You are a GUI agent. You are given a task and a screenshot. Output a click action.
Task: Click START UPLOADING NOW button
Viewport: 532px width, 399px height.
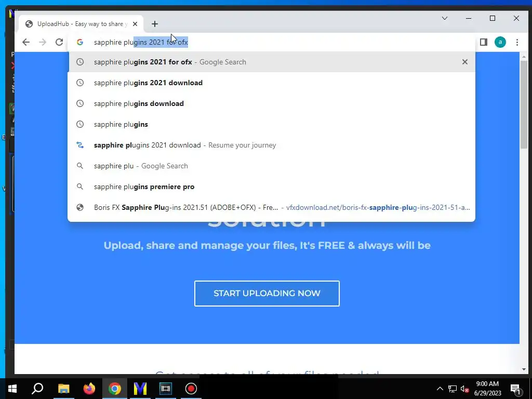pyautogui.click(x=267, y=293)
